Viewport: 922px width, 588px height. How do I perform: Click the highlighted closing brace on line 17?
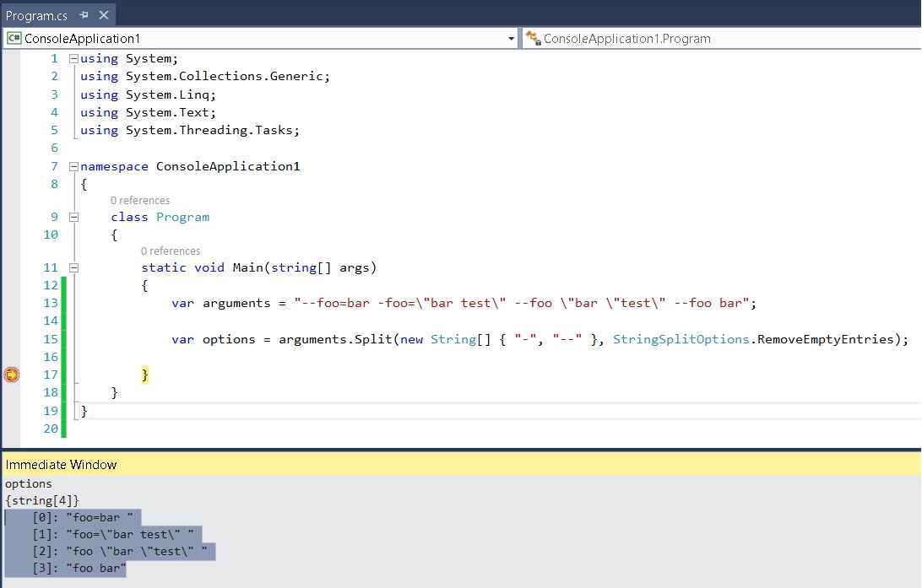click(x=144, y=375)
